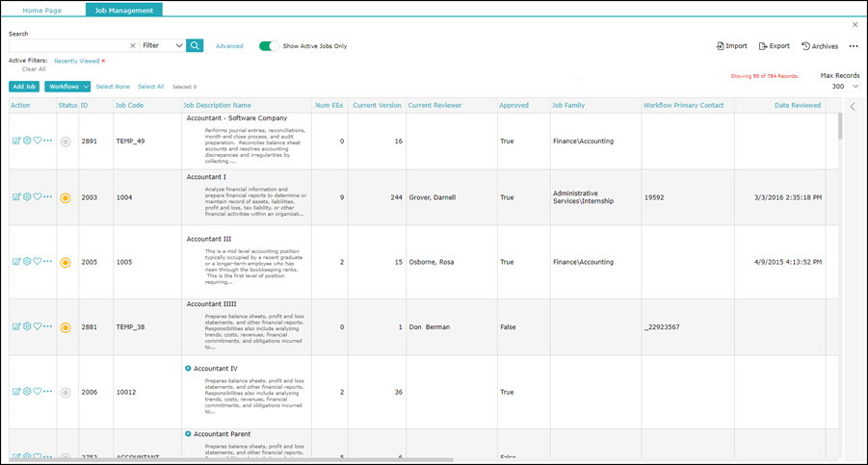Remove the Recently Viewed filter with red X
868x465 pixels.
[103, 61]
